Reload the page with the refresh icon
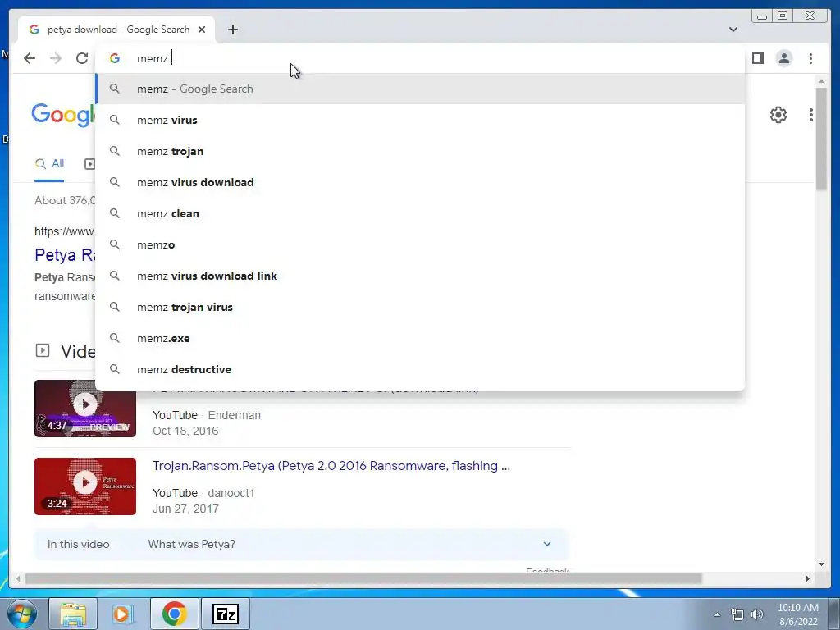This screenshot has height=630, width=840. click(82, 58)
